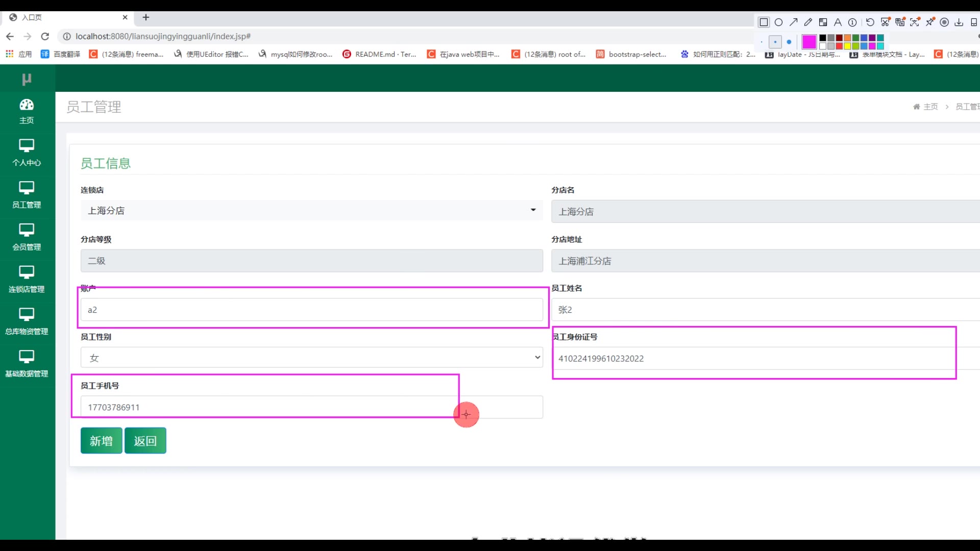Screen dimensions: 980x551
Task: Open 总库物资管理 in the sidebar
Action: click(27, 321)
